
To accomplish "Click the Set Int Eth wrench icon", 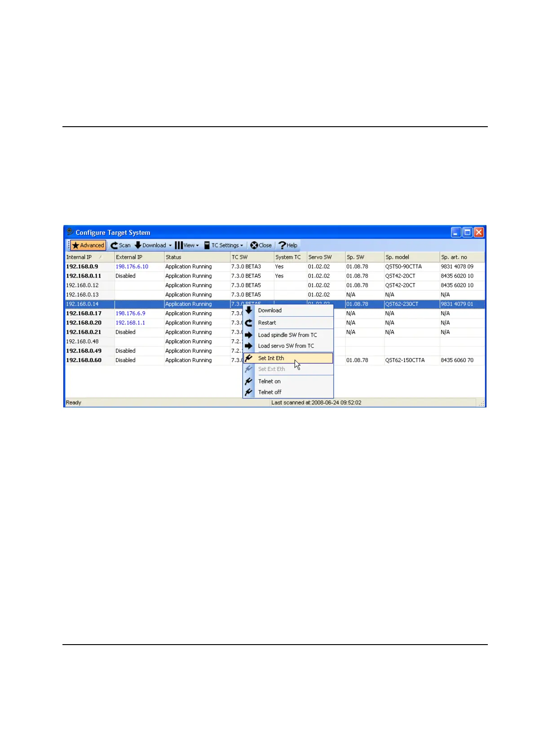I will point(248,358).
